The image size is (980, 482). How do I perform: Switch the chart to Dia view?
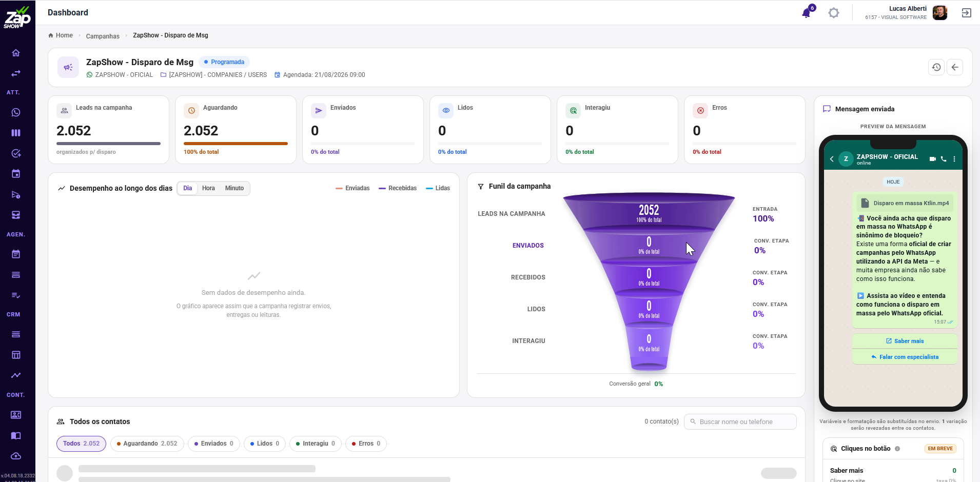click(188, 188)
